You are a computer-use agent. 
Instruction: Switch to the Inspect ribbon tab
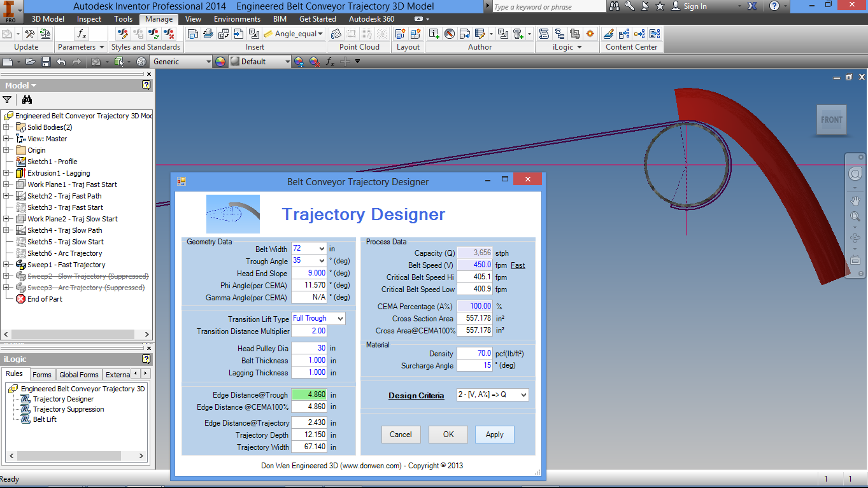[89, 19]
